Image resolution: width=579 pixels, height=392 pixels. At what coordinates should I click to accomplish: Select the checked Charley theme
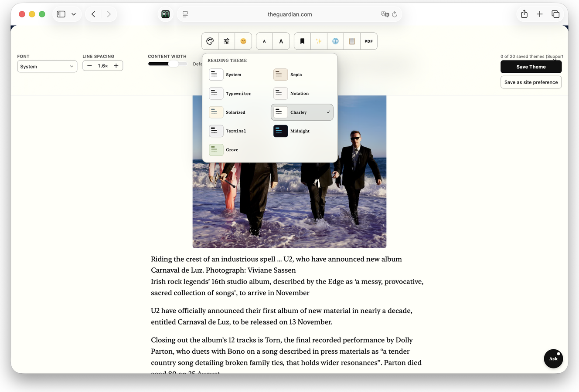click(x=302, y=112)
